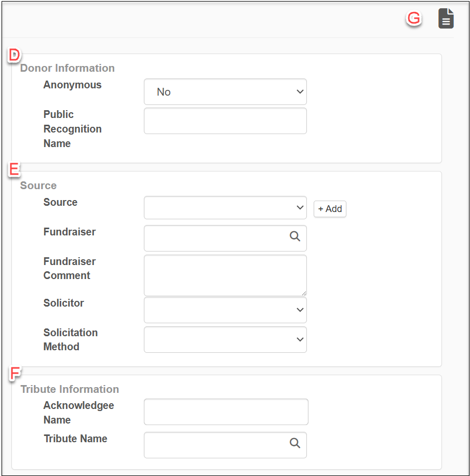Image resolution: width=470 pixels, height=476 pixels.
Task: Click the Donor Information section heading
Action: tap(68, 68)
